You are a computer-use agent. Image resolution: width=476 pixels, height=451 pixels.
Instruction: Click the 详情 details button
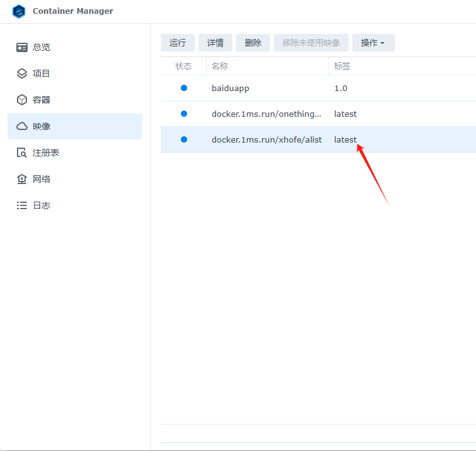[215, 43]
